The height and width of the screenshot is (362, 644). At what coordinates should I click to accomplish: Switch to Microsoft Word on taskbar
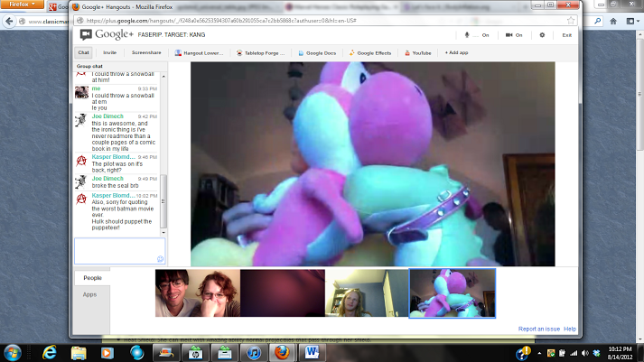[312, 353]
